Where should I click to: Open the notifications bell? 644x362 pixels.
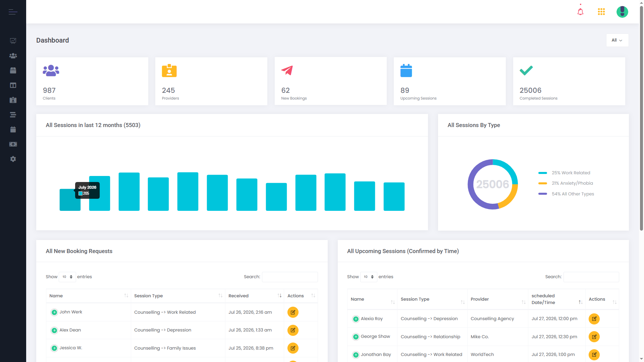(x=580, y=12)
